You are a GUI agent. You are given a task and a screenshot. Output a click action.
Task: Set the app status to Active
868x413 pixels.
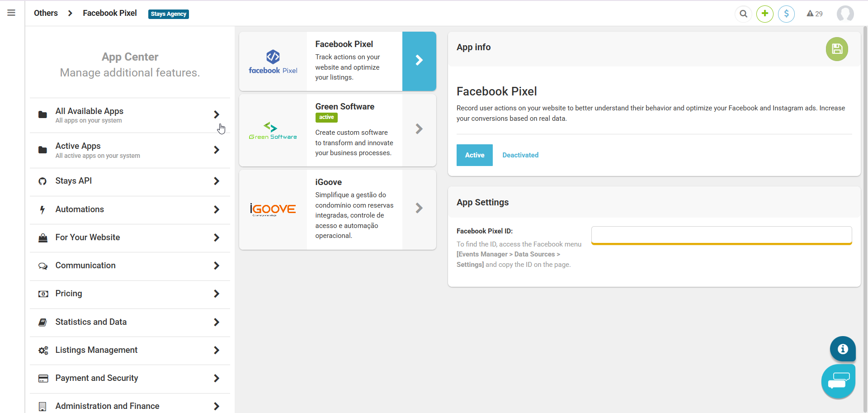click(x=475, y=155)
